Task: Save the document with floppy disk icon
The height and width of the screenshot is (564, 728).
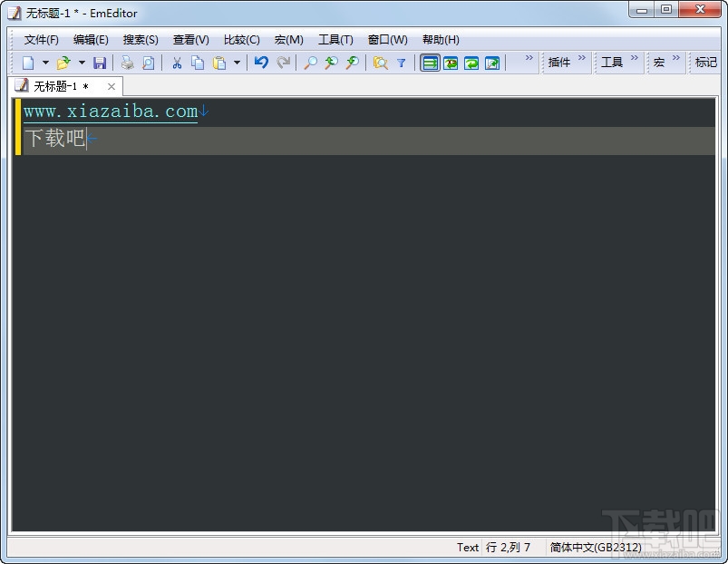Action: click(x=100, y=63)
